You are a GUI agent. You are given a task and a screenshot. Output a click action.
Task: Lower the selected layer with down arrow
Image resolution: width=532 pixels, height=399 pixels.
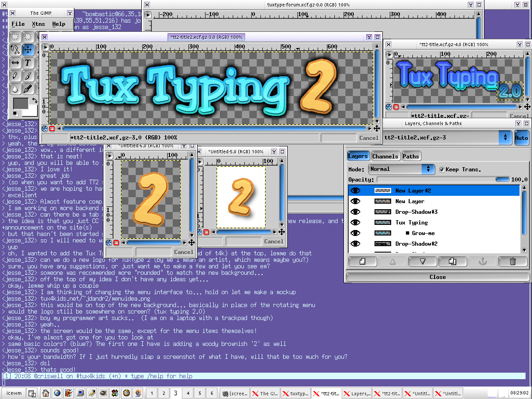(x=423, y=261)
